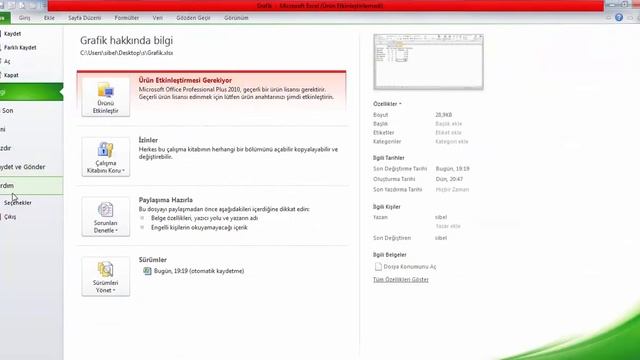Image resolution: width=640 pixels, height=360 pixels.
Task: Select Kaydet in the sidebar
Action: point(12,34)
